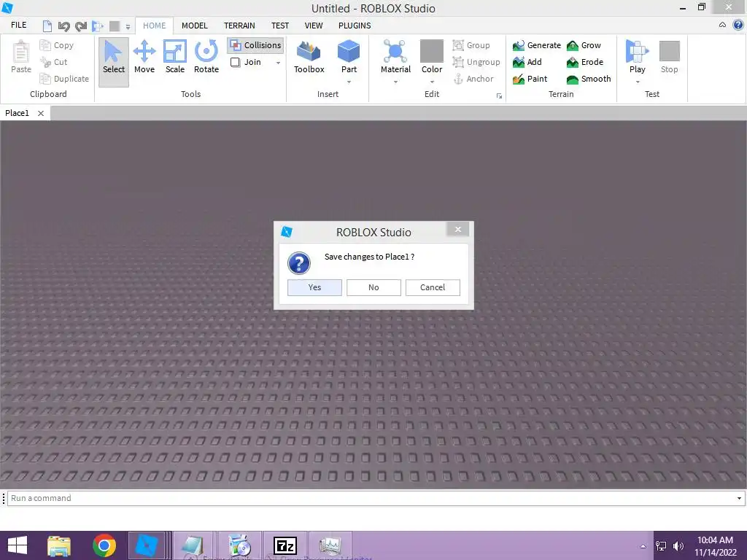Screen dimensions: 747x560
Task: Open the blue help question mark
Action: click(x=738, y=26)
